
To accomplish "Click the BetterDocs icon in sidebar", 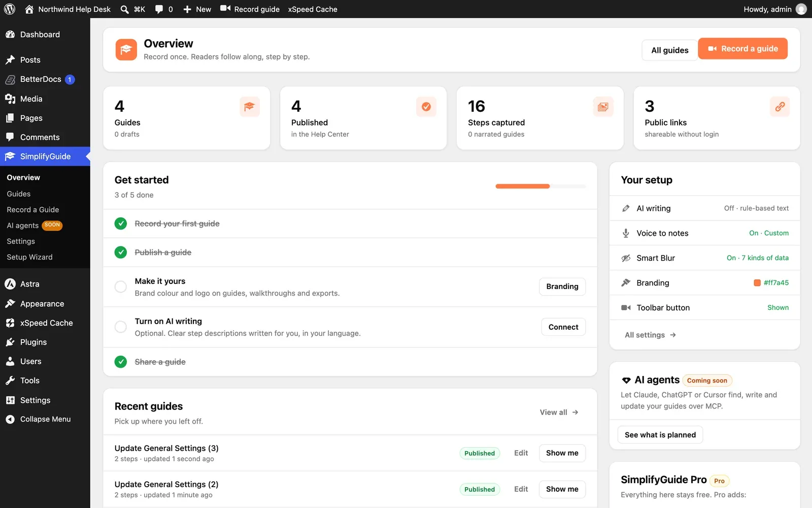I will [10, 79].
